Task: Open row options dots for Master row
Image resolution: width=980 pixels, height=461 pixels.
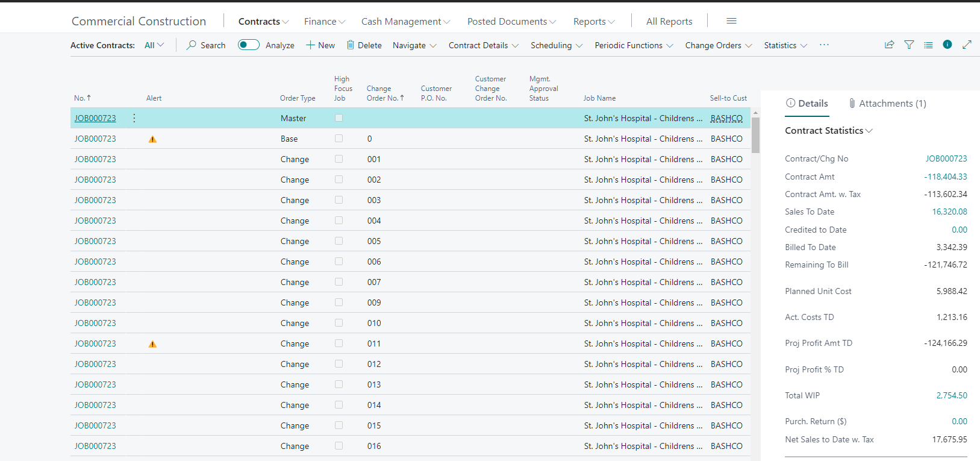Action: (134, 118)
